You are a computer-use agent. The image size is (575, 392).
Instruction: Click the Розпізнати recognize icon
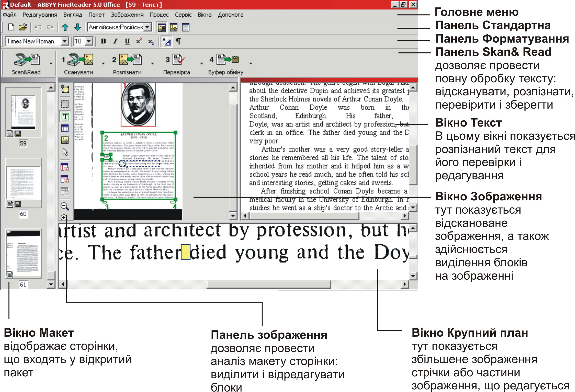(130, 59)
